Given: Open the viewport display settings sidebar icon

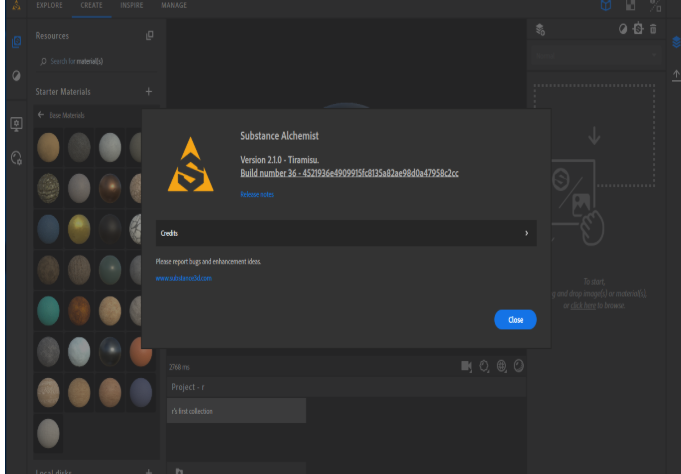Looking at the screenshot, I should 16,123.
